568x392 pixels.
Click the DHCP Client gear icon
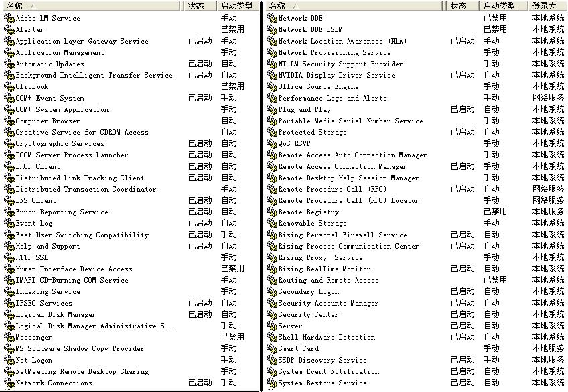click(x=9, y=166)
